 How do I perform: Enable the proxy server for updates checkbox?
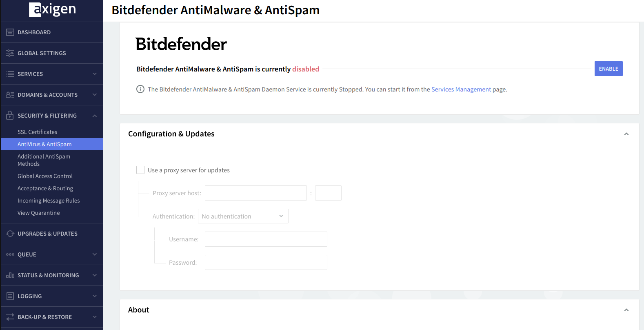pos(140,170)
